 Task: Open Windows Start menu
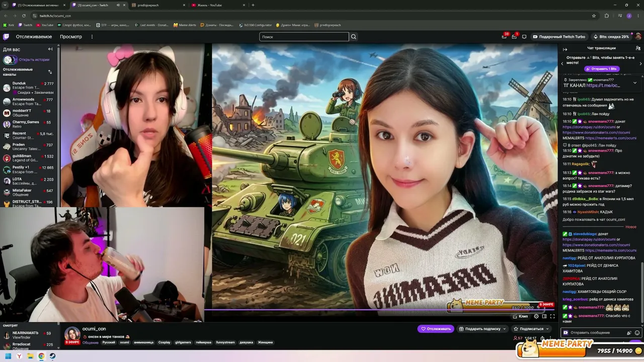[x=8, y=356]
